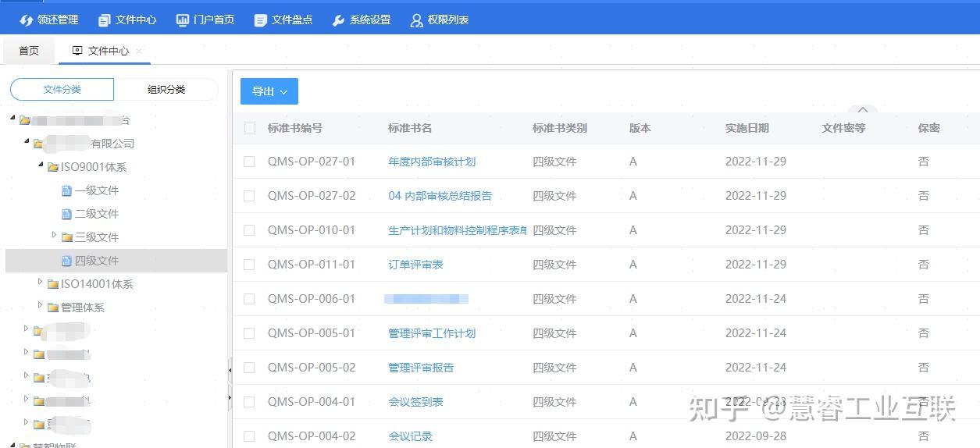The width and height of the screenshot is (980, 448).
Task: Click the 领还管理 icon in top bar
Action: pos(26,20)
